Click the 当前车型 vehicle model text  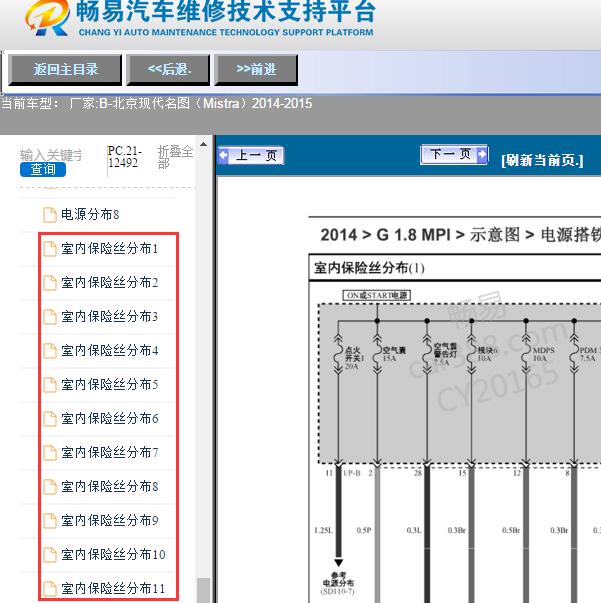(x=156, y=103)
